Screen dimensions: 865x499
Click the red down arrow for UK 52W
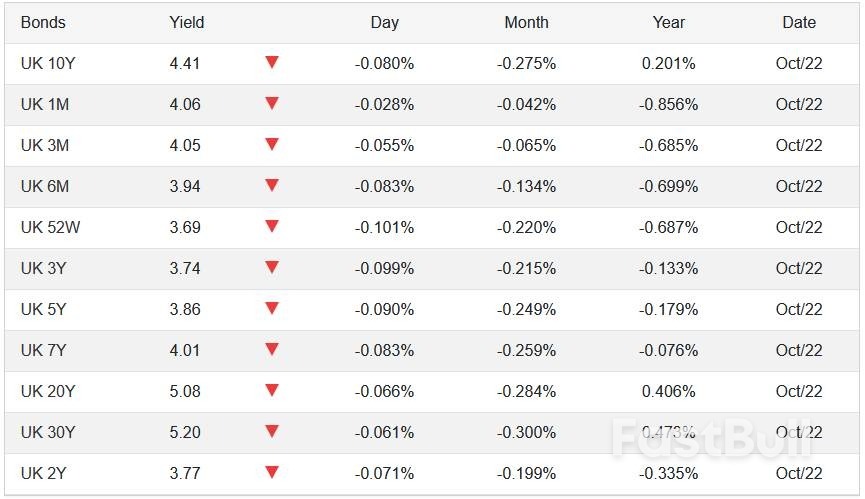pyautogui.click(x=272, y=227)
